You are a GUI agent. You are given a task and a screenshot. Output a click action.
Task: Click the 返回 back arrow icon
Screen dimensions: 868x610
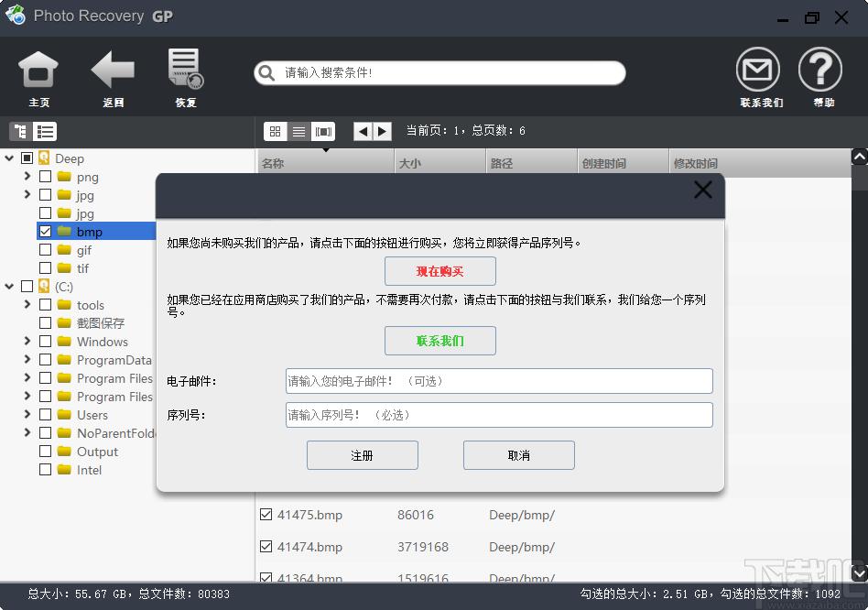tap(113, 70)
